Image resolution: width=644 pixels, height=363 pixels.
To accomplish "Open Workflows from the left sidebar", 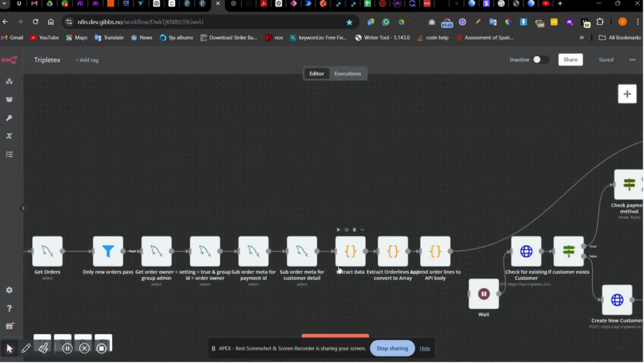I will (9, 81).
